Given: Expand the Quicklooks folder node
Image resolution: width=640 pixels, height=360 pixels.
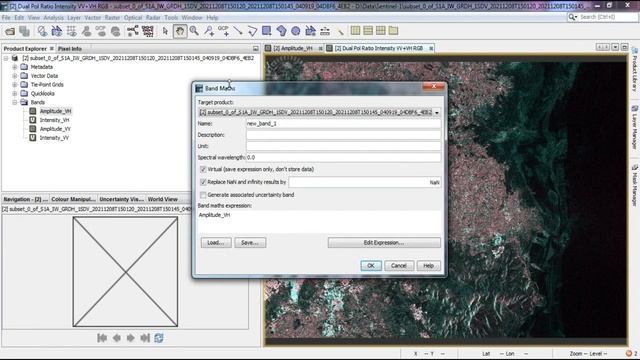Looking at the screenshot, I should 15,94.
